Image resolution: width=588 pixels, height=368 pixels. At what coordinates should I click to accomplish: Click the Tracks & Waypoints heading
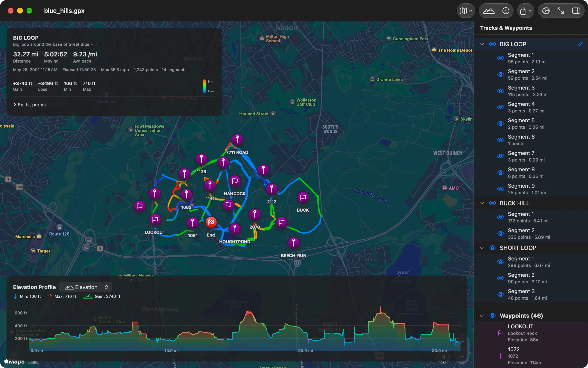506,28
